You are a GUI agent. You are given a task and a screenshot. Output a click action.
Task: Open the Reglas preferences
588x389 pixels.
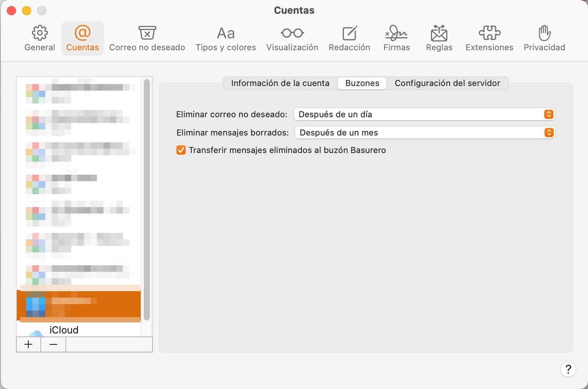click(x=439, y=37)
